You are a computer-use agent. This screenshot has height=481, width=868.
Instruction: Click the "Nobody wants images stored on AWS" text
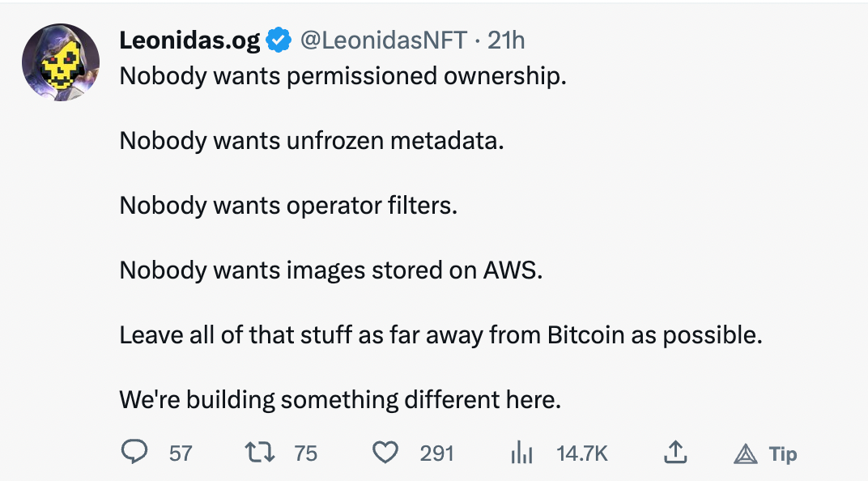click(330, 270)
